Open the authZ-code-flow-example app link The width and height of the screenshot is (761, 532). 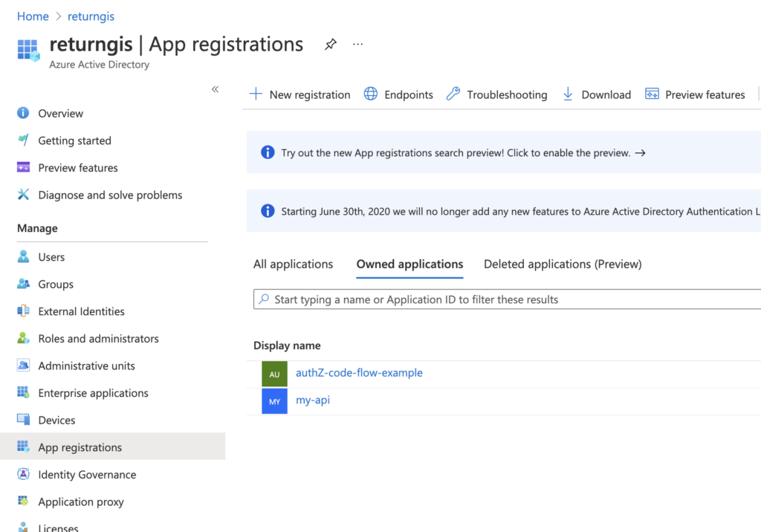[359, 373]
